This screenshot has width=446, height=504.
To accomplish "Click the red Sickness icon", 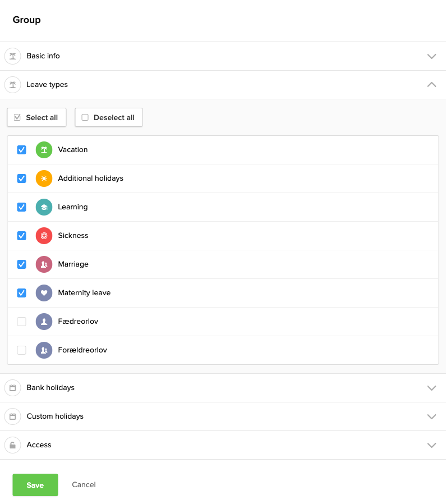I will pos(44,236).
